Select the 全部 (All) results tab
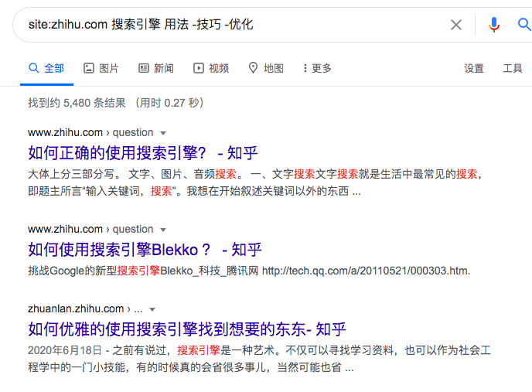This screenshot has width=532, height=392. tap(46, 68)
